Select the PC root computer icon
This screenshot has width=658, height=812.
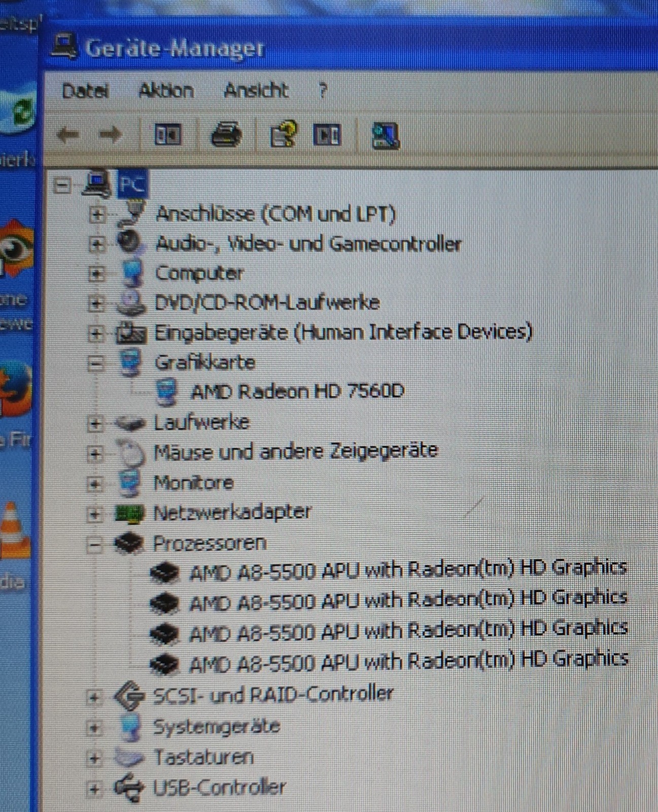pos(97,184)
